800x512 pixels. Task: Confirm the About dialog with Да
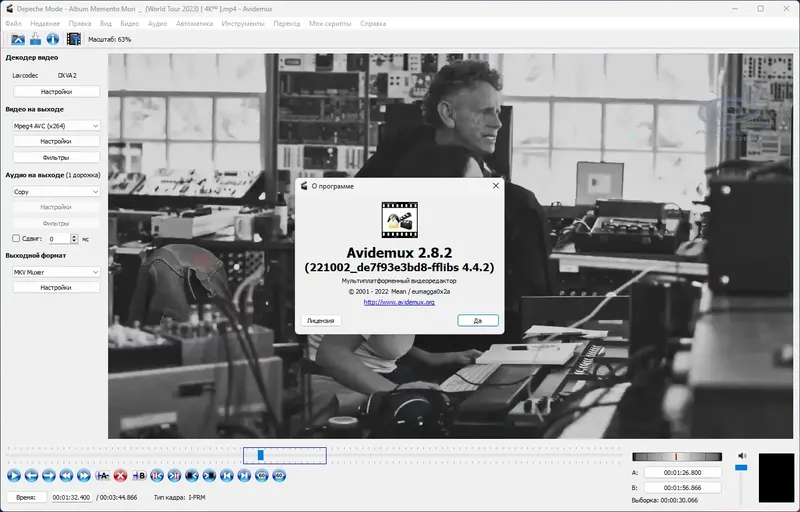pyautogui.click(x=478, y=320)
